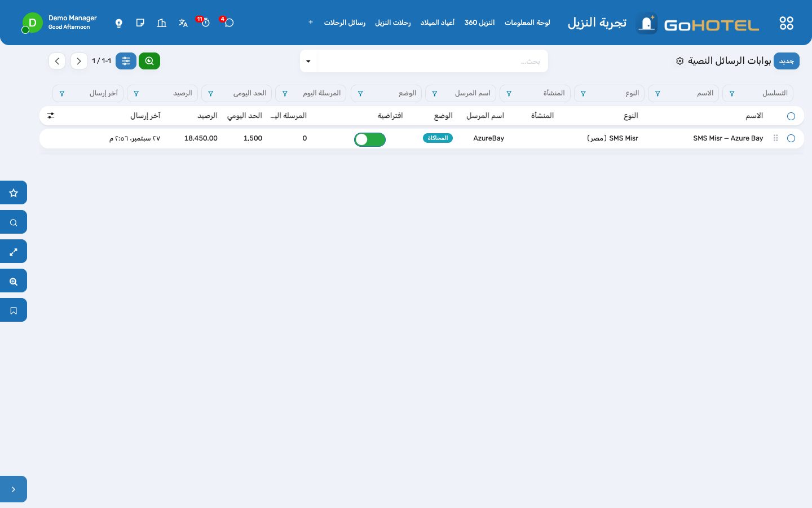Sort by the الحد اليومي column header
This screenshot has height=508, width=812.
tap(245, 116)
